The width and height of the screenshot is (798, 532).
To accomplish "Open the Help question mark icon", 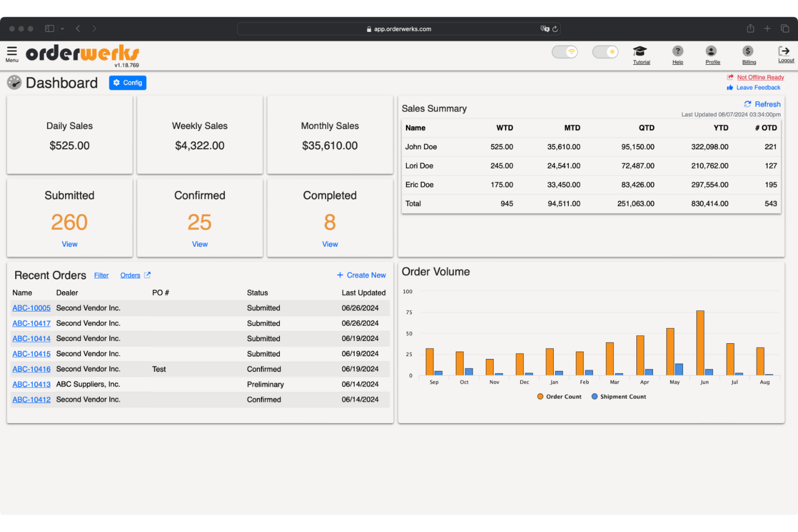I will pyautogui.click(x=678, y=51).
